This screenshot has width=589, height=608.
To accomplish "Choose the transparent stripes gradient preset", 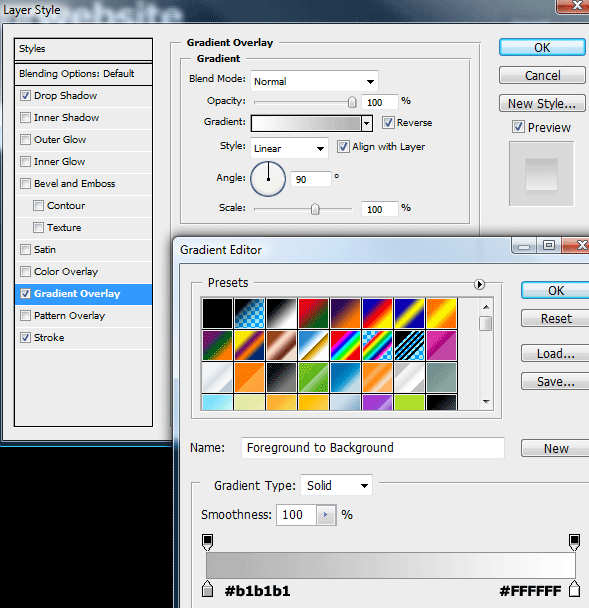I will [409, 345].
